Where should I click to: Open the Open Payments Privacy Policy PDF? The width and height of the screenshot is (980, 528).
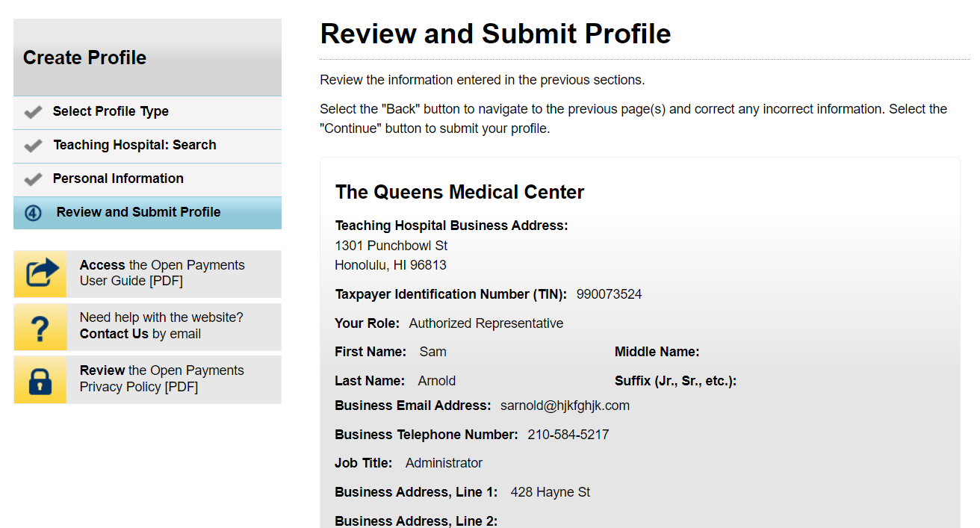161,379
